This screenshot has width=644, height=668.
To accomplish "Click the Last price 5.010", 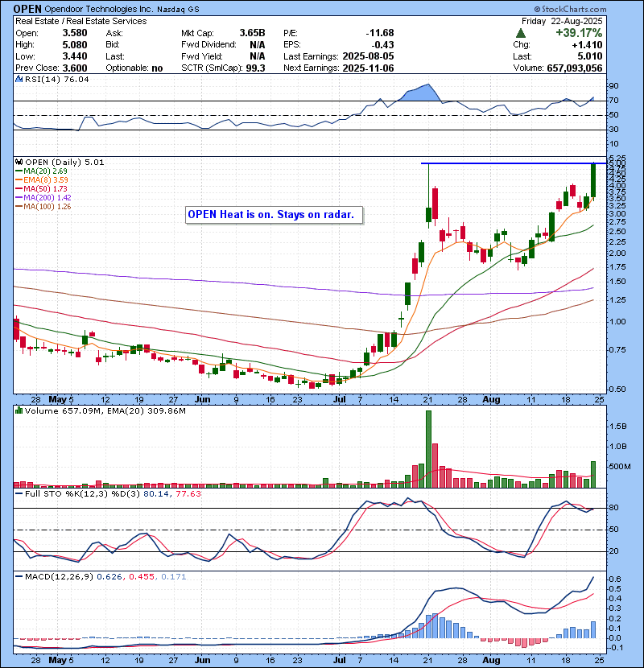I will (590, 56).
